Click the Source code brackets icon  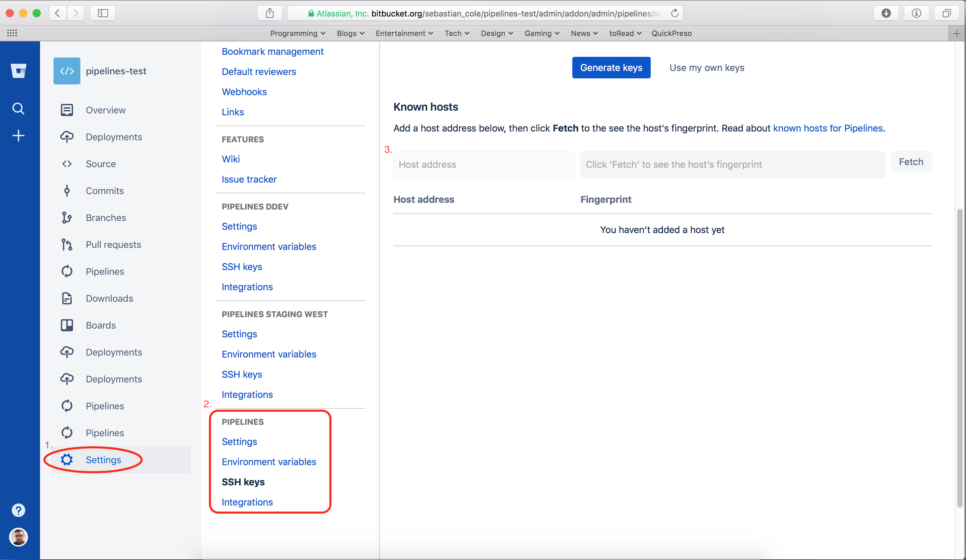67,164
